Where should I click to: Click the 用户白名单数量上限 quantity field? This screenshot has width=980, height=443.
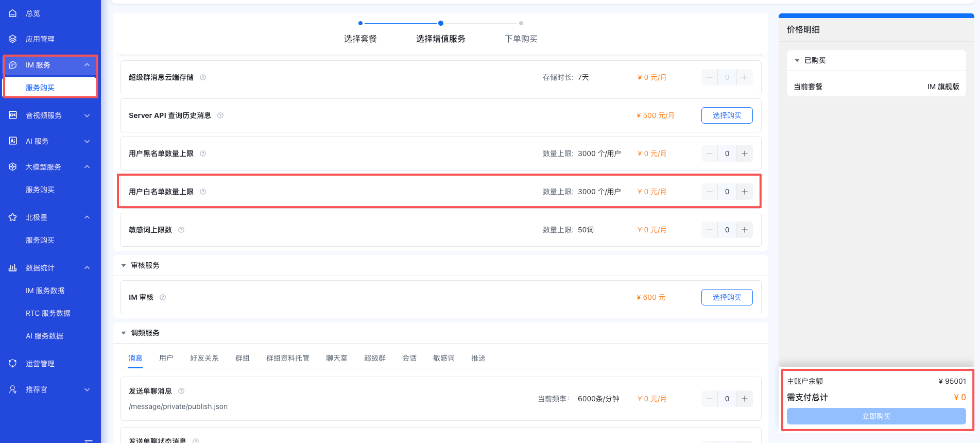pos(727,192)
